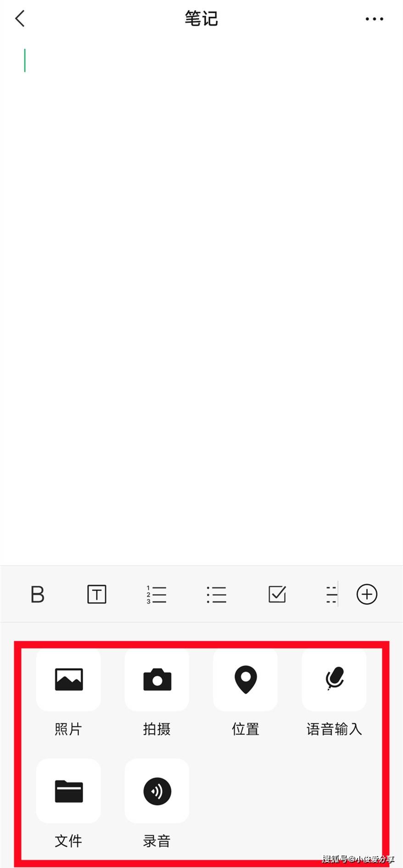
Task: Start voice input with microphone icon
Action: pos(334,679)
